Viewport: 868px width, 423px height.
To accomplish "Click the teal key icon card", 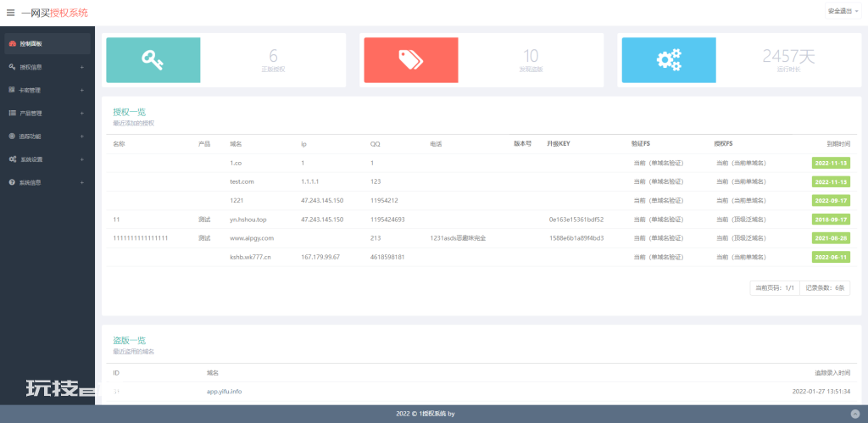I will (x=153, y=60).
